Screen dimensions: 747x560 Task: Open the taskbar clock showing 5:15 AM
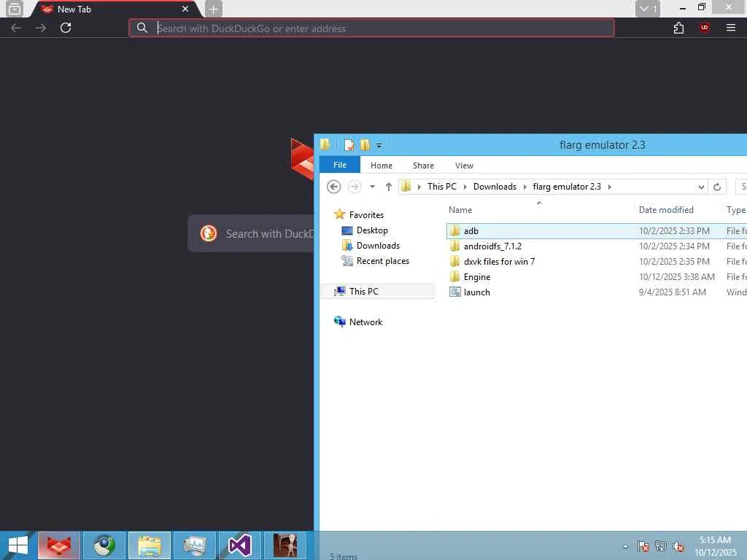pyautogui.click(x=715, y=545)
